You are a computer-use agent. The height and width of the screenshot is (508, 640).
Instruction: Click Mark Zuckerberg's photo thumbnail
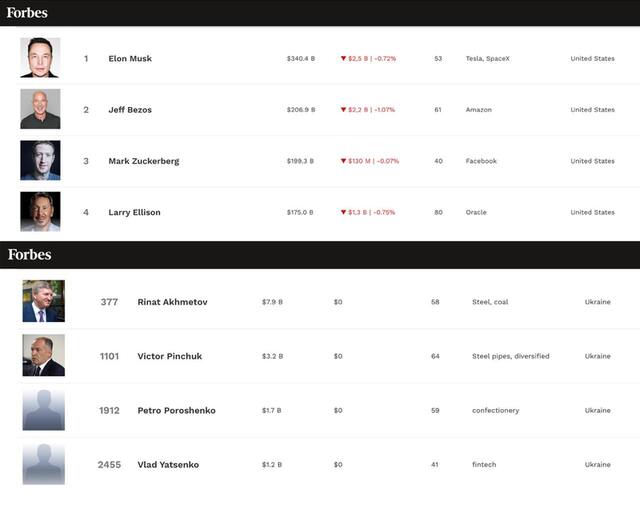click(40, 160)
